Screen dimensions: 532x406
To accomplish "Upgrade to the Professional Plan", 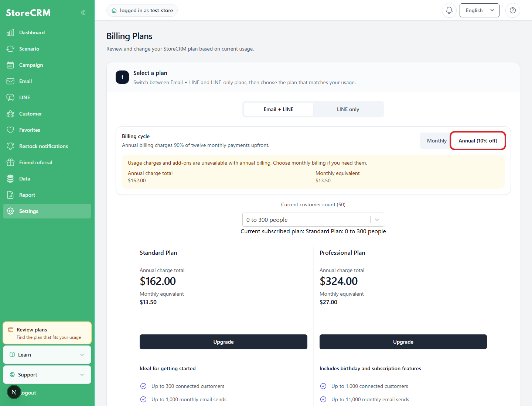I will click(403, 342).
